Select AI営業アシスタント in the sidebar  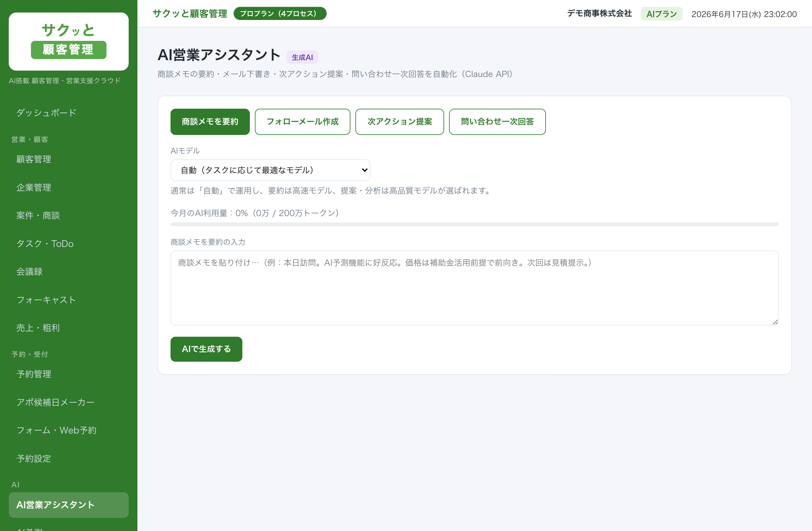[x=69, y=505]
